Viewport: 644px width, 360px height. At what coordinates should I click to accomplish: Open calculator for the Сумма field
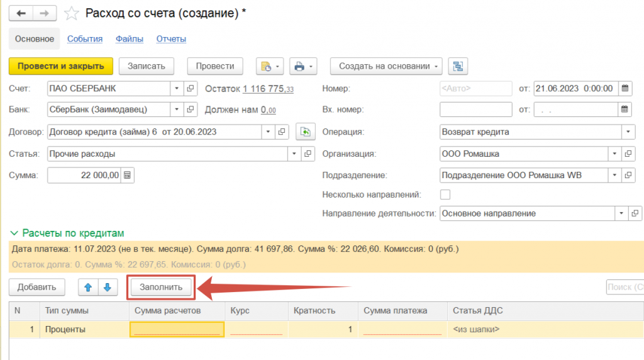[127, 176]
